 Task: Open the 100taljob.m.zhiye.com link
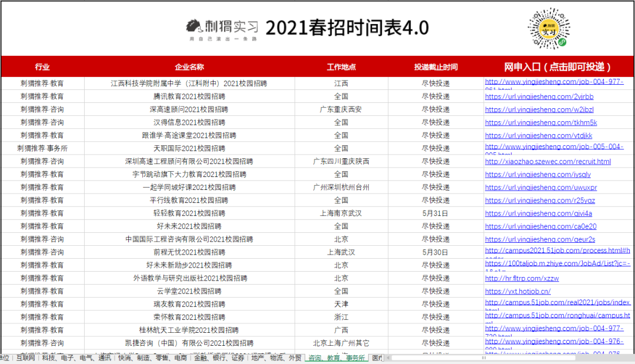point(557,263)
